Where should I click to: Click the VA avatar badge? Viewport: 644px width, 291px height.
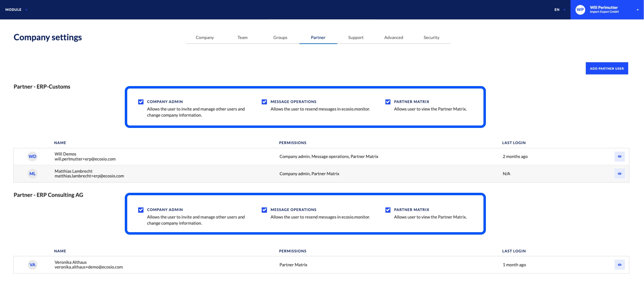click(32, 265)
